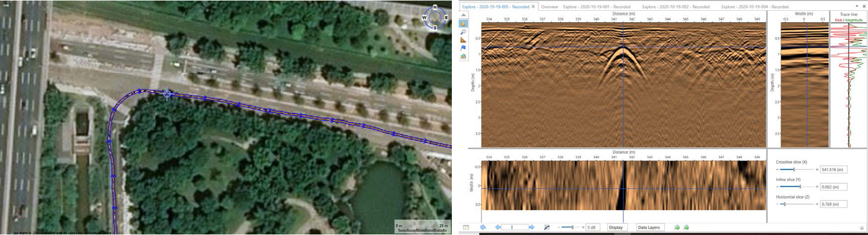Click the crossed grid filter icon
This screenshot has width=868, height=235.
(547, 227)
